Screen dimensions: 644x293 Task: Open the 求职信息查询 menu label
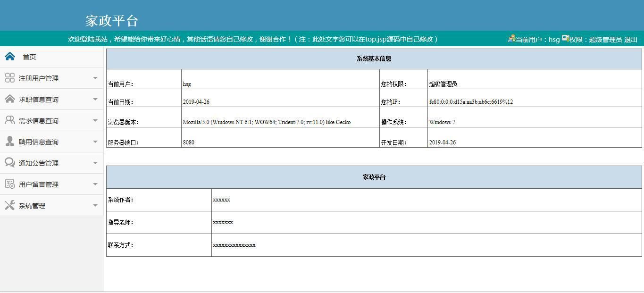[39, 100]
